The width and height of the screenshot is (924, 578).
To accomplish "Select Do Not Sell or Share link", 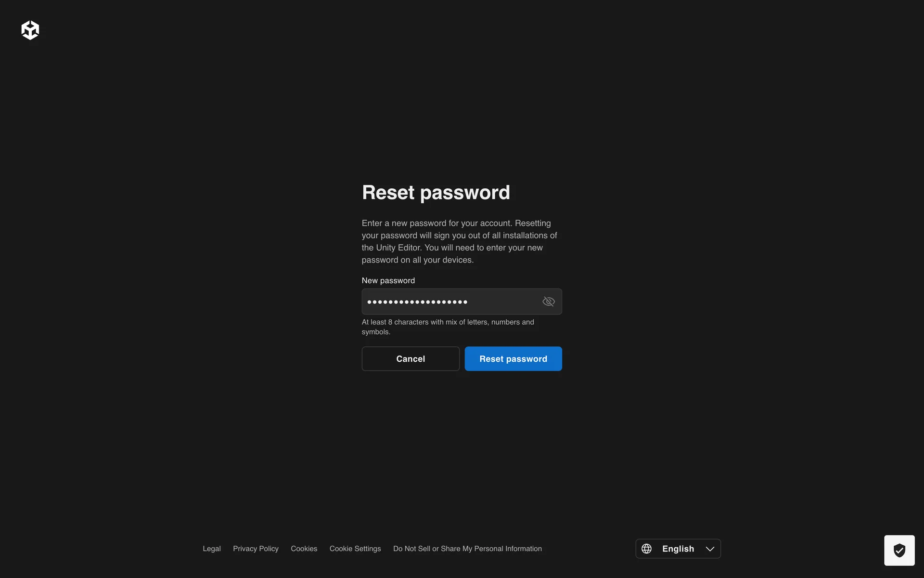I will pos(467,549).
